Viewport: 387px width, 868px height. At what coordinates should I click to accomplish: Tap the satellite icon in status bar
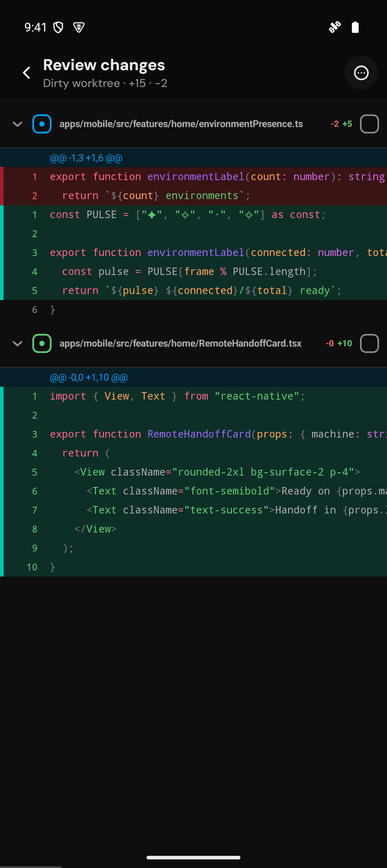pyautogui.click(x=335, y=27)
